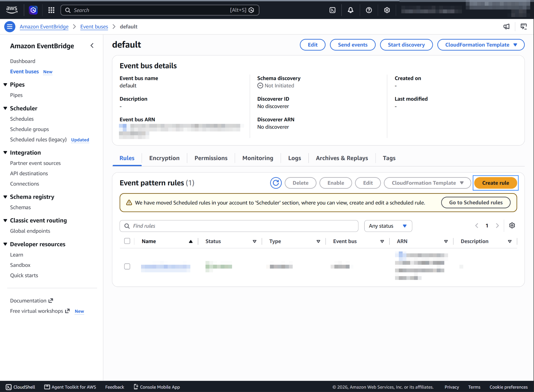Go to next rules page

click(x=497, y=226)
